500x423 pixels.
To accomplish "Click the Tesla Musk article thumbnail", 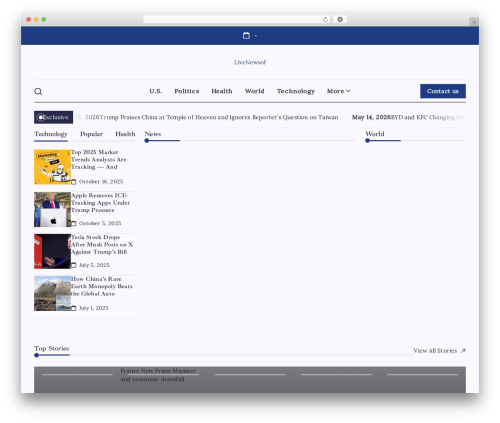I will click(x=52, y=251).
